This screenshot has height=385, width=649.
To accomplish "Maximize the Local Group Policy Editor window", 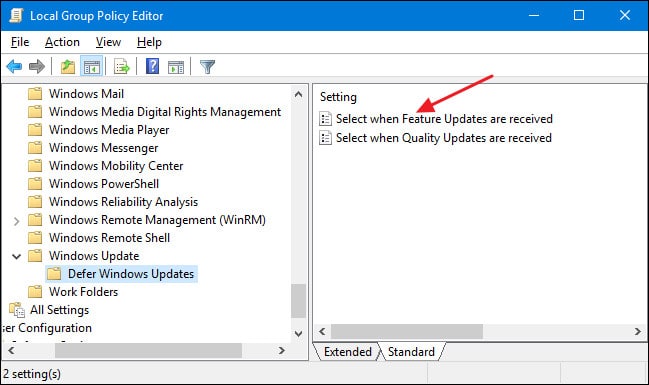I will click(579, 16).
